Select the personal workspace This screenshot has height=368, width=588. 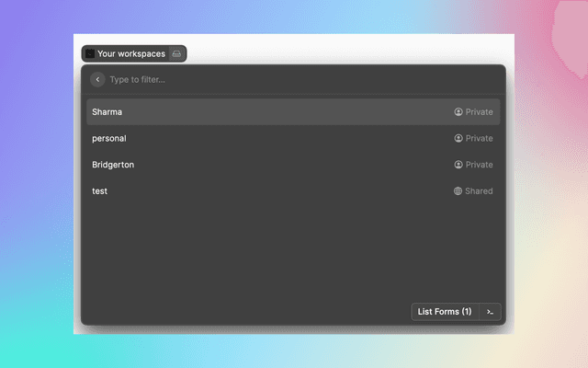point(109,139)
